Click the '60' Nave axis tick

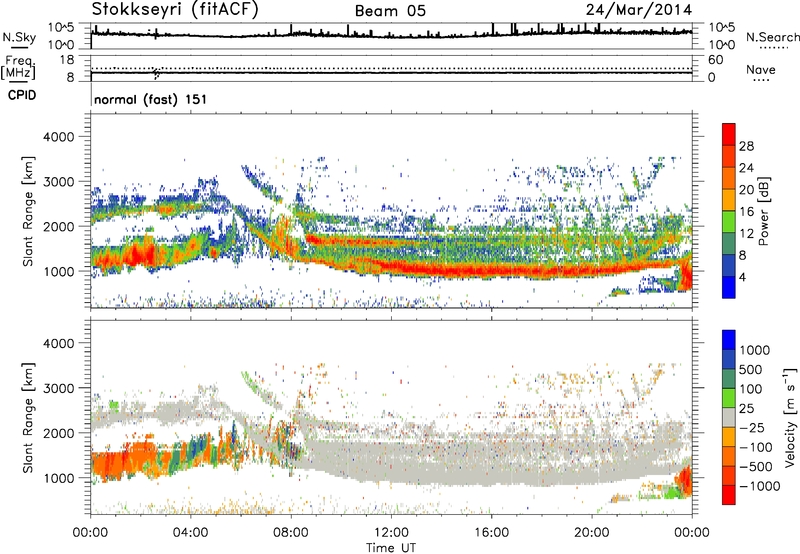tap(716, 60)
